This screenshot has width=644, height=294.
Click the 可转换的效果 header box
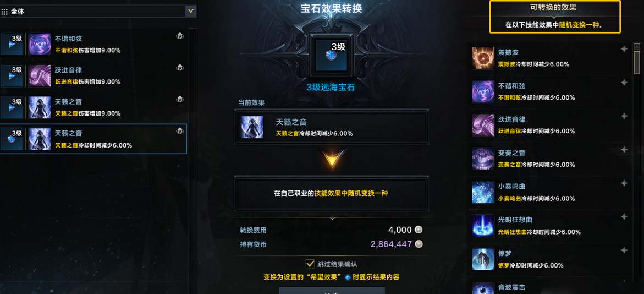click(x=555, y=17)
